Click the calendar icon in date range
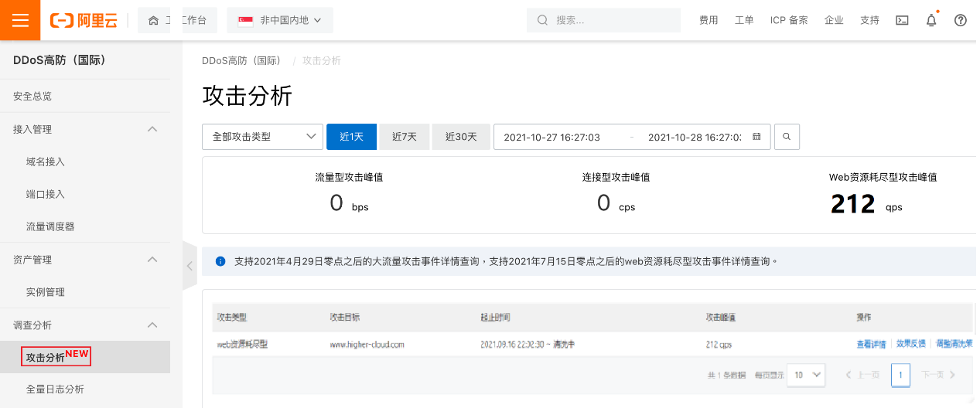 click(756, 137)
